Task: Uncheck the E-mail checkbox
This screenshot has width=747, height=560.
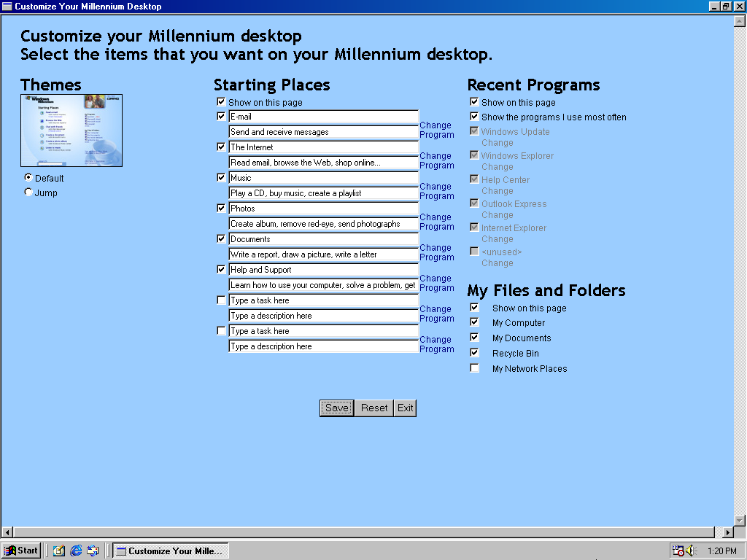Action: 221,116
